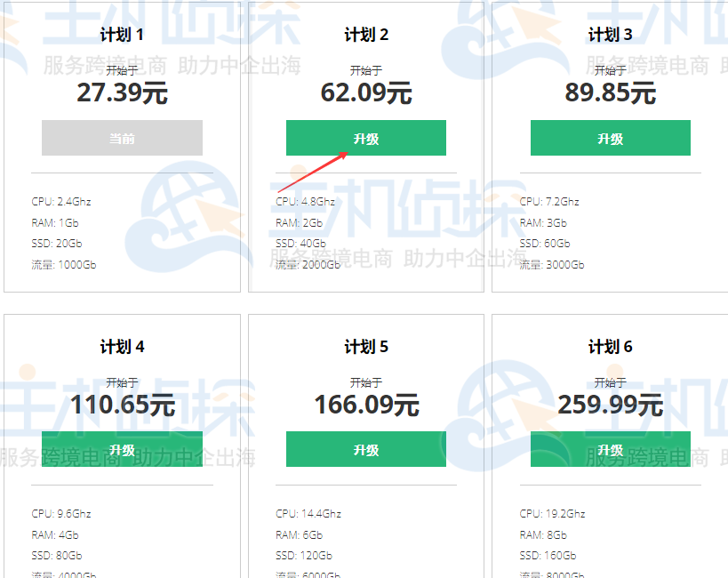Viewport: 728px width, 578px height.
Task: Select the 计划 3 plan title
Action: tap(610, 34)
